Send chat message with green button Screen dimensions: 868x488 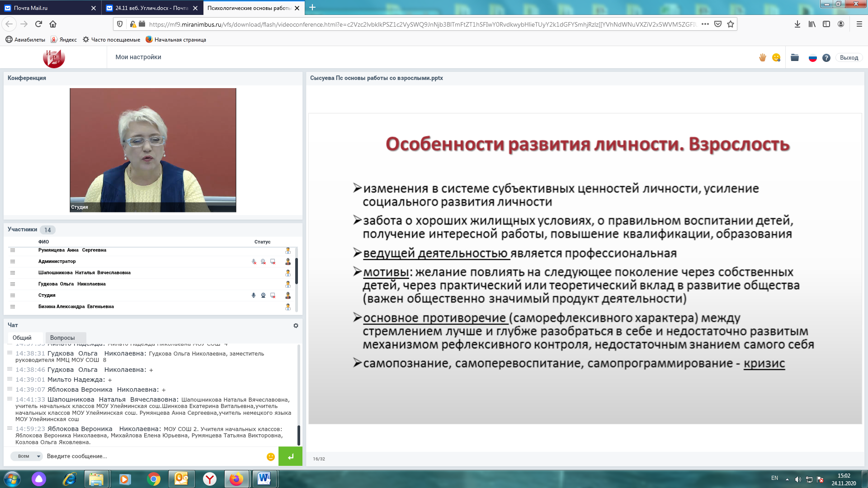point(290,456)
